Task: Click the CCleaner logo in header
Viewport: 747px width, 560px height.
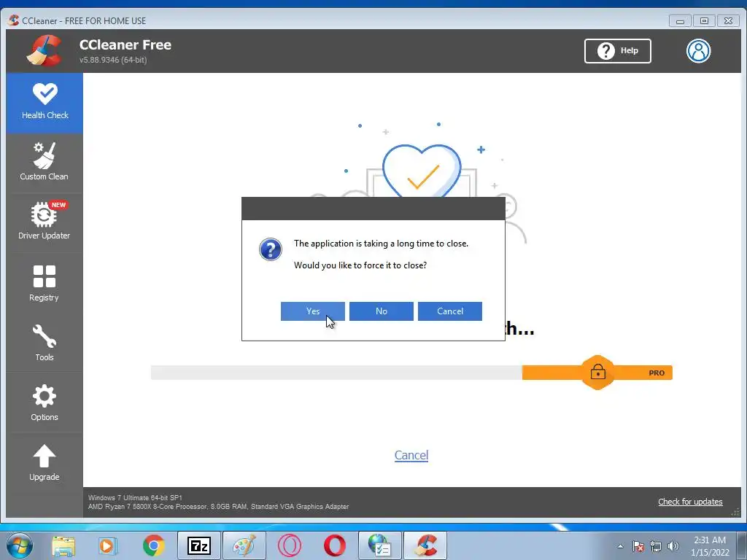Action: click(44, 50)
